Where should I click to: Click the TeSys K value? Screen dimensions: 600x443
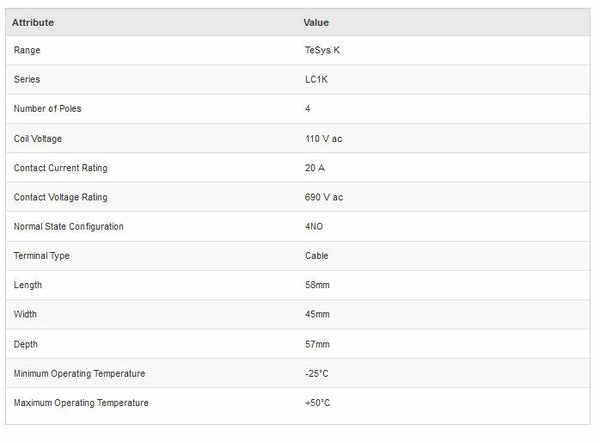pos(322,49)
